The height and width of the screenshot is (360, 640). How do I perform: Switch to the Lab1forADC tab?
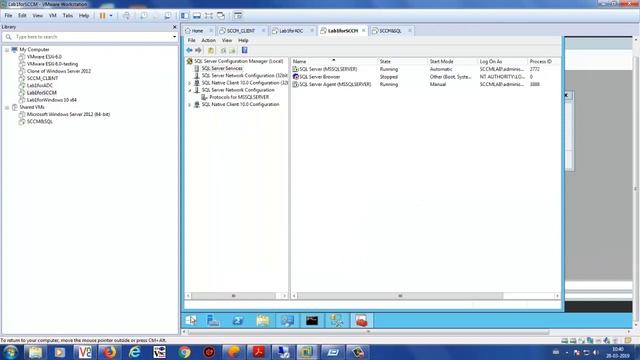pyautogui.click(x=291, y=31)
